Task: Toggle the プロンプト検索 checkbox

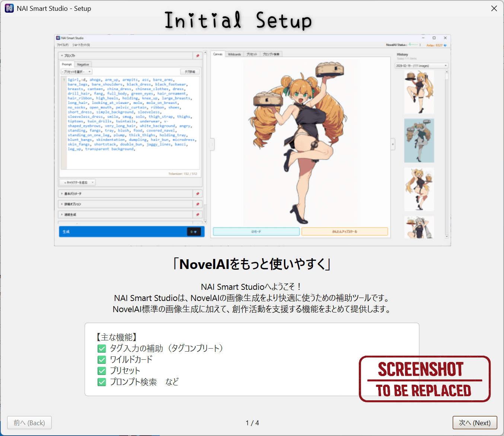Action: 102,382
